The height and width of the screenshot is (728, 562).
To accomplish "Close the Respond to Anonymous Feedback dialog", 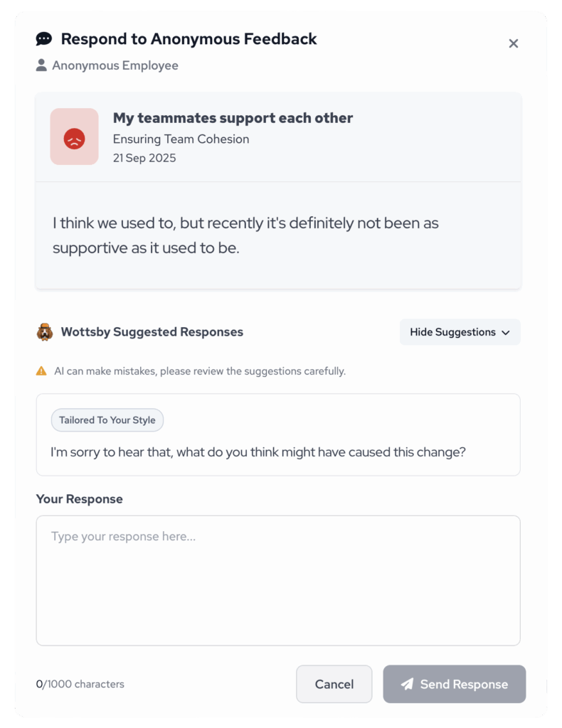I will click(513, 43).
